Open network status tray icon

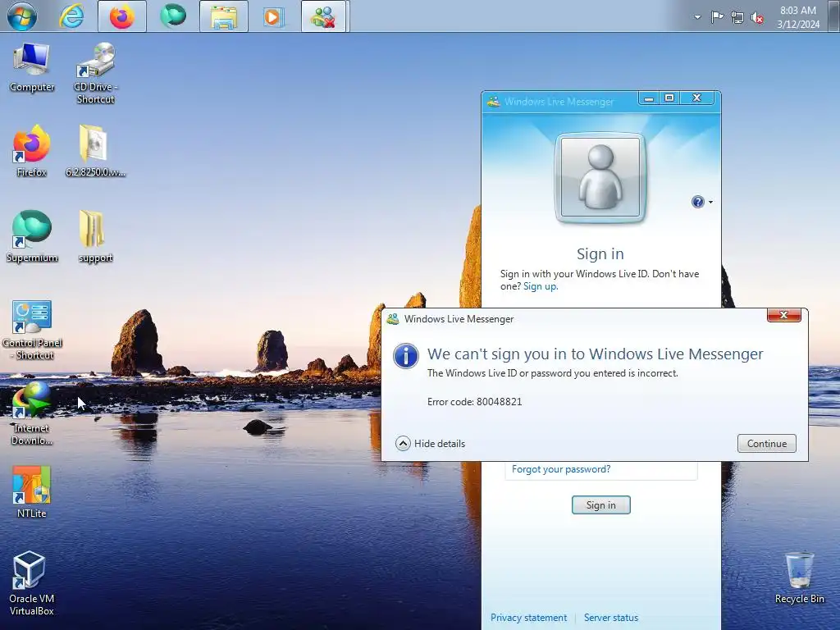click(737, 18)
